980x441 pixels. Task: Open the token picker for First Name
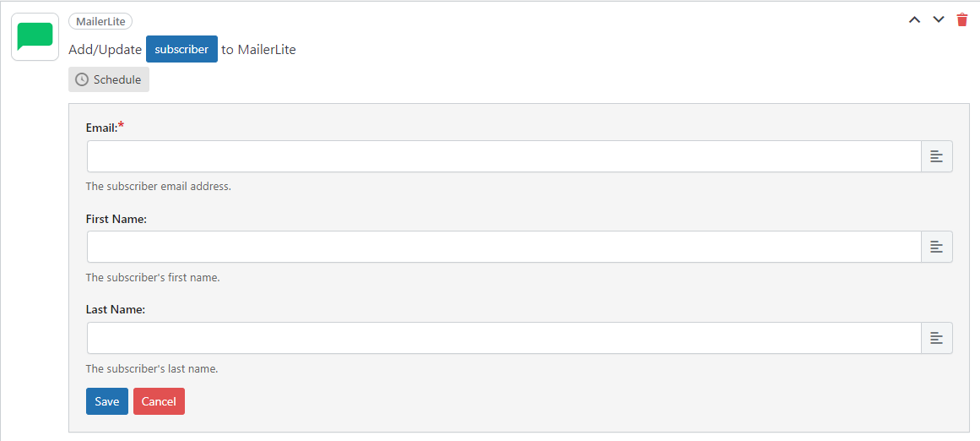(936, 247)
